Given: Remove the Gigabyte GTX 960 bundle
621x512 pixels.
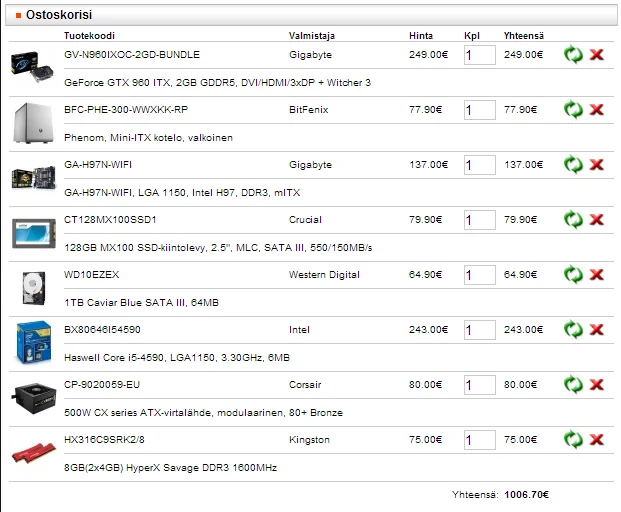Looking at the screenshot, I should tap(597, 54).
